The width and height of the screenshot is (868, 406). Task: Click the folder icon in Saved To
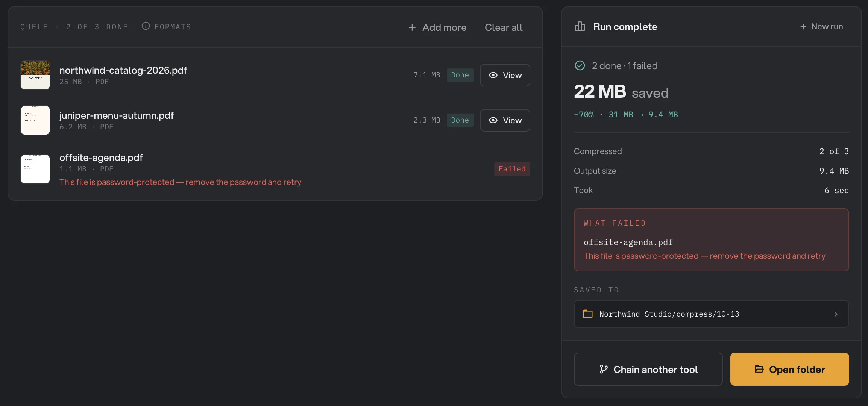pos(588,314)
